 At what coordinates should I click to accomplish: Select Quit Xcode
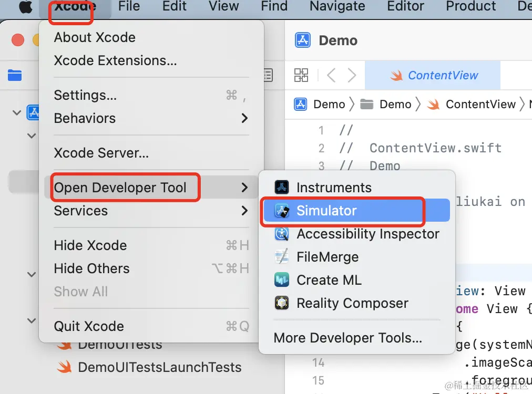click(151, 326)
